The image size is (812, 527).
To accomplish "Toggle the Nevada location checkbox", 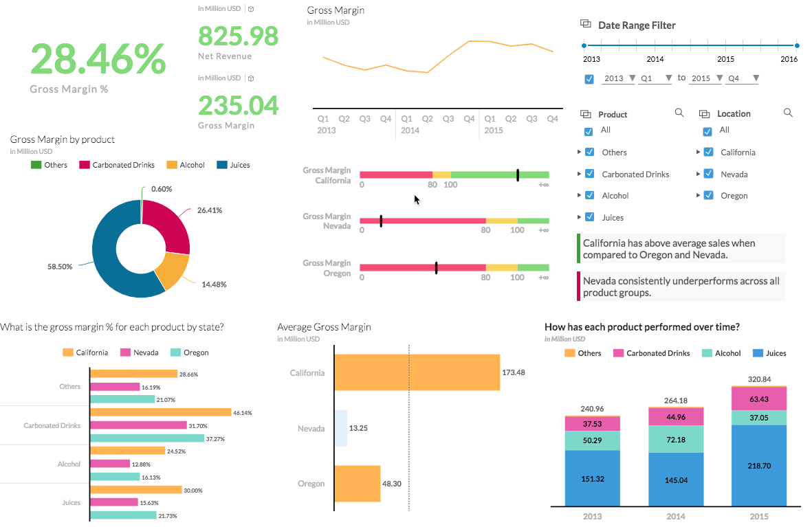I will click(x=708, y=174).
